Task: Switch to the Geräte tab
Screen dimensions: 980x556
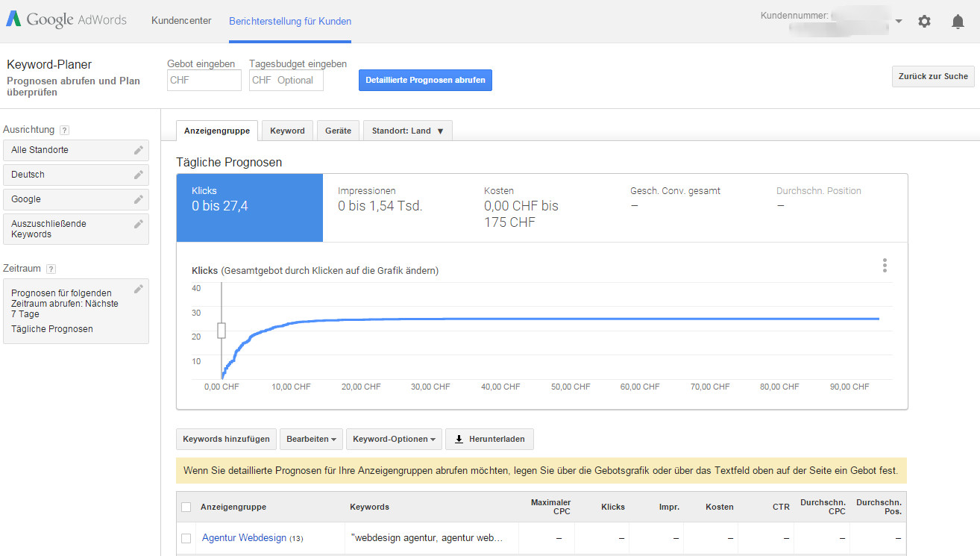Action: pos(338,131)
